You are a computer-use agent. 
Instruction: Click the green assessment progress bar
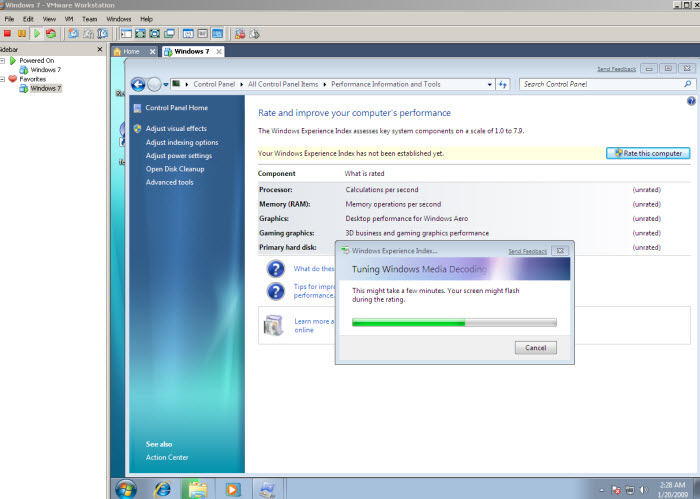click(x=454, y=322)
